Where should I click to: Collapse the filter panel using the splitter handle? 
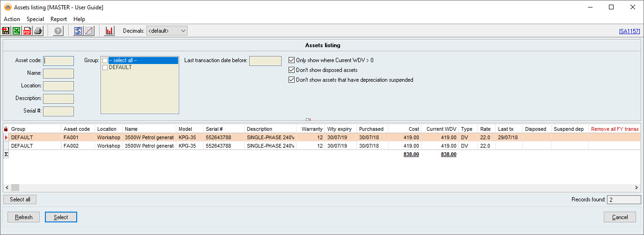click(308, 120)
